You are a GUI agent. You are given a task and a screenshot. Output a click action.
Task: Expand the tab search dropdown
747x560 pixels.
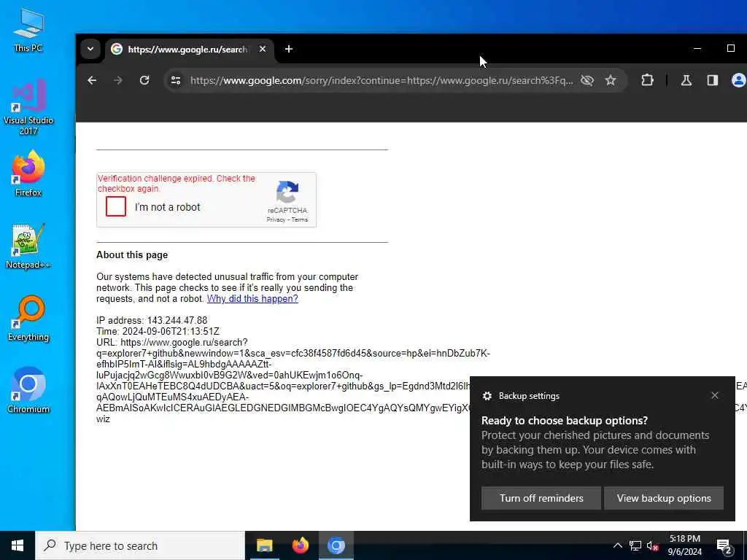(x=90, y=49)
